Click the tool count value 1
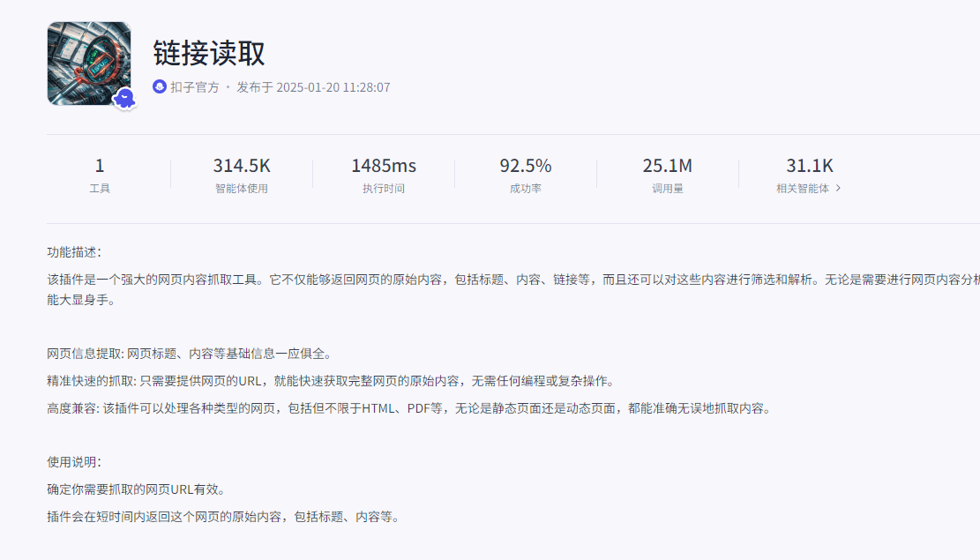 click(x=100, y=166)
